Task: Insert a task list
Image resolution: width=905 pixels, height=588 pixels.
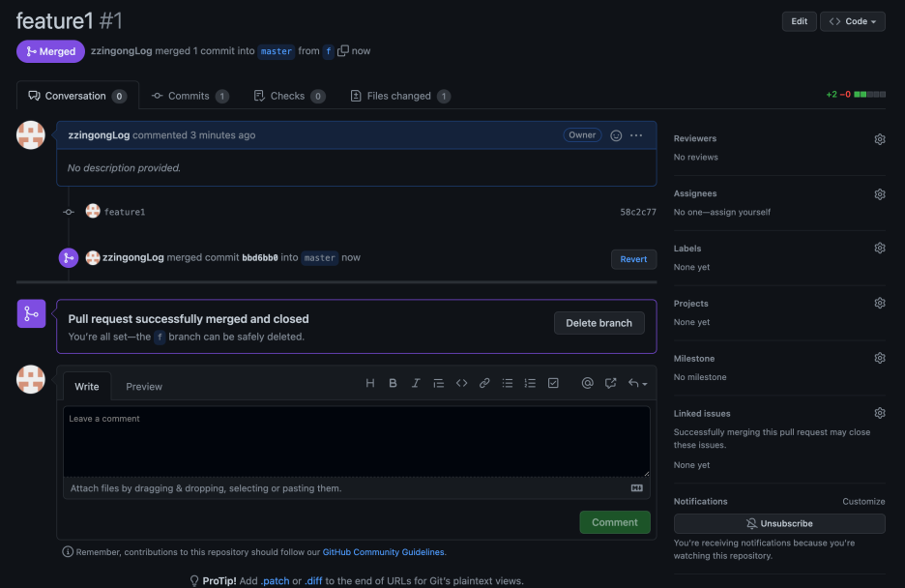Action: coord(553,383)
